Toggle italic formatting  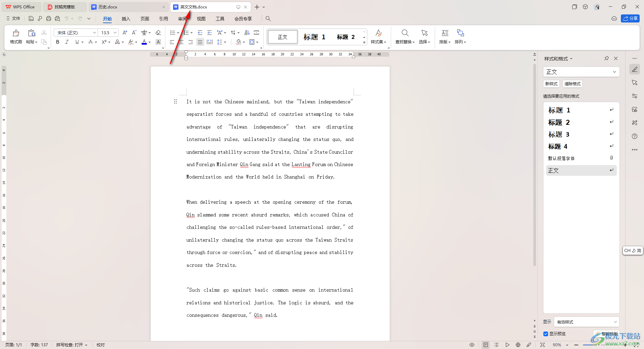67,42
